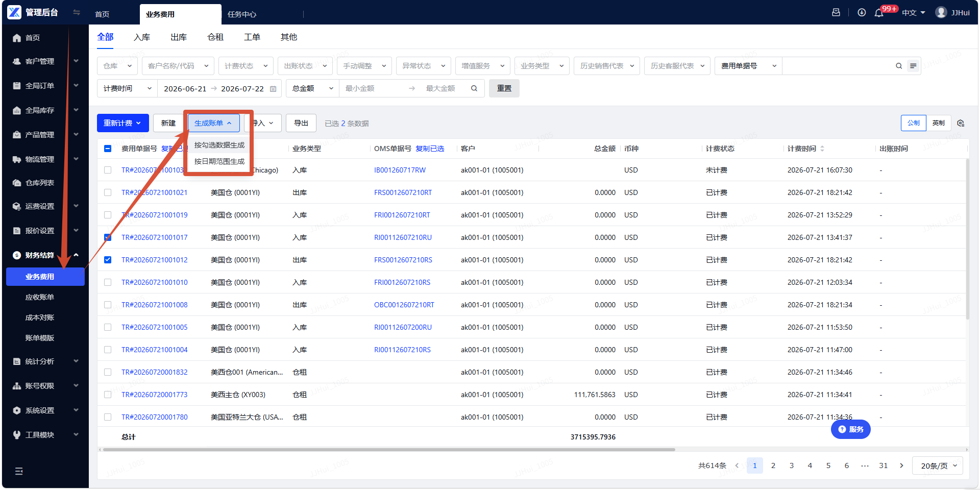This screenshot has width=980, height=490.
Task: Click the 新建 button
Action: [168, 123]
